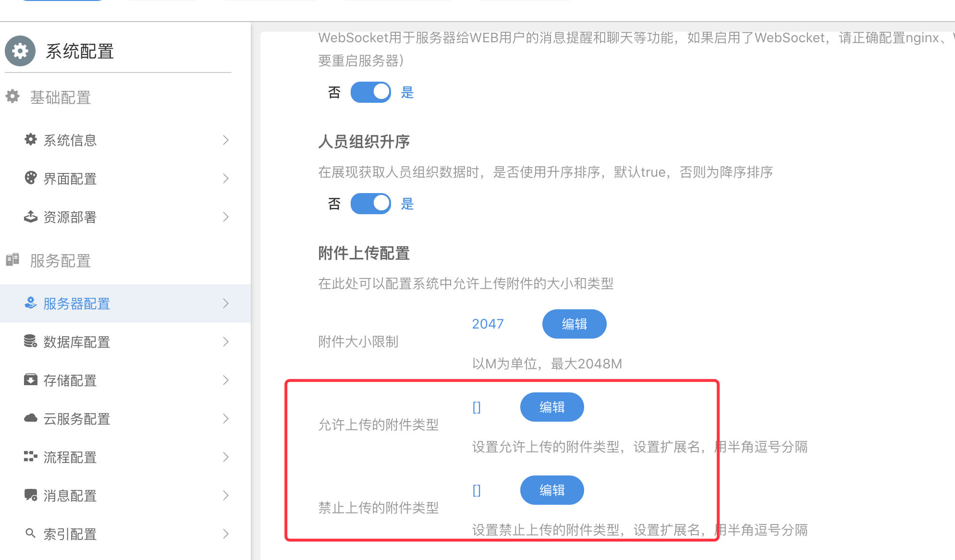Expand the 流程配置 chevron arrow
This screenshot has height=560, width=955.
coord(226,457)
